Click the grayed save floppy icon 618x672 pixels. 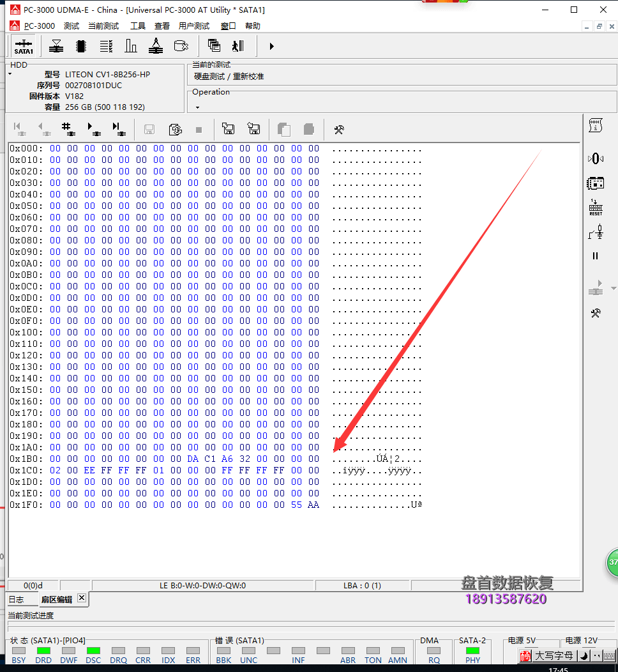149,130
